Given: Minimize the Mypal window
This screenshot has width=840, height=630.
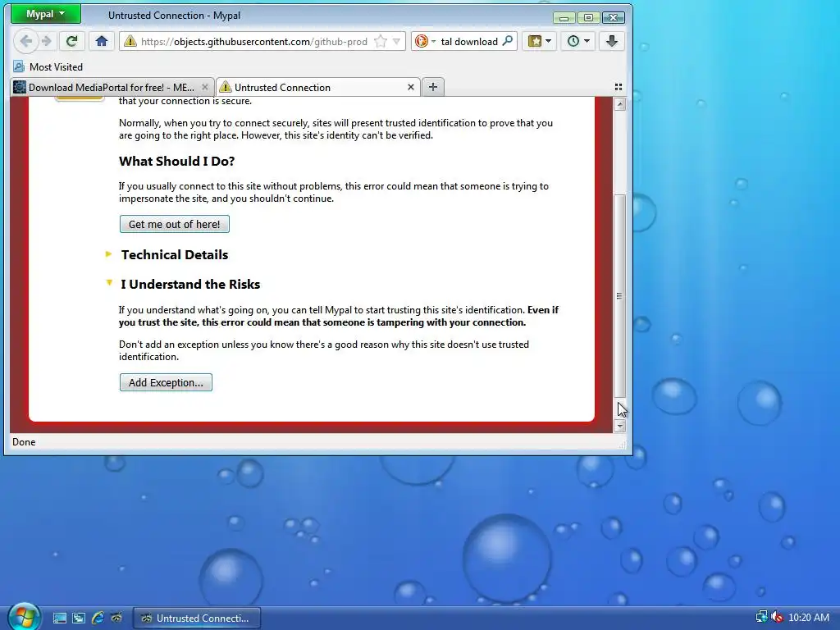Looking at the screenshot, I should click(564, 18).
